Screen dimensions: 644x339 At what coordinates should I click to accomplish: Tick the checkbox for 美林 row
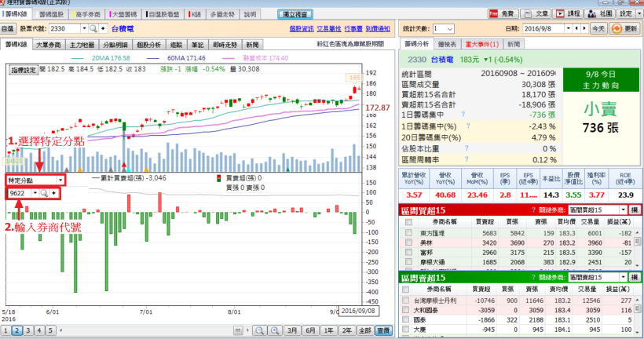point(408,242)
